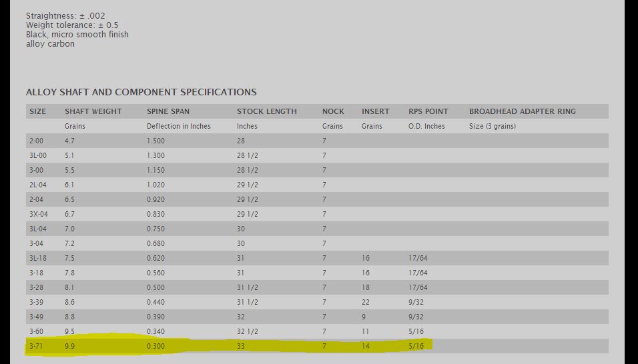Click the RPS POINT column header

[x=428, y=111]
